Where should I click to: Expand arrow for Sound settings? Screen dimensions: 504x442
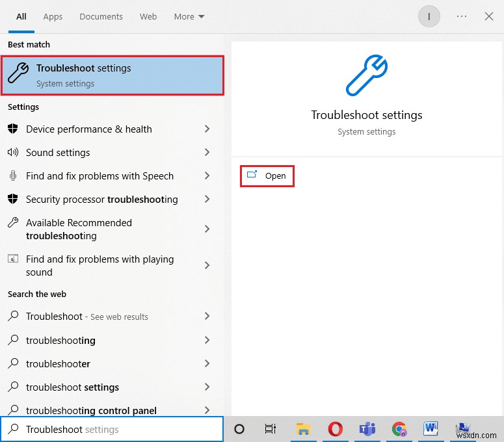point(207,152)
